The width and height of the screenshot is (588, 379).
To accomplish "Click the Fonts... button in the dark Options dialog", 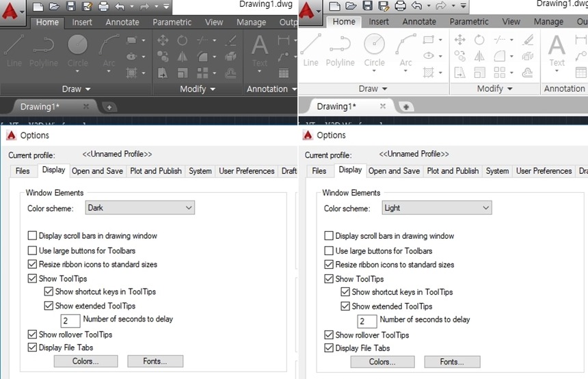I will point(155,361).
